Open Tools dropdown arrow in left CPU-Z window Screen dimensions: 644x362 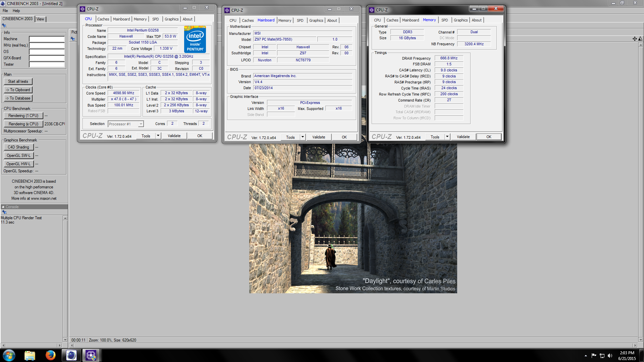pyautogui.click(x=158, y=136)
